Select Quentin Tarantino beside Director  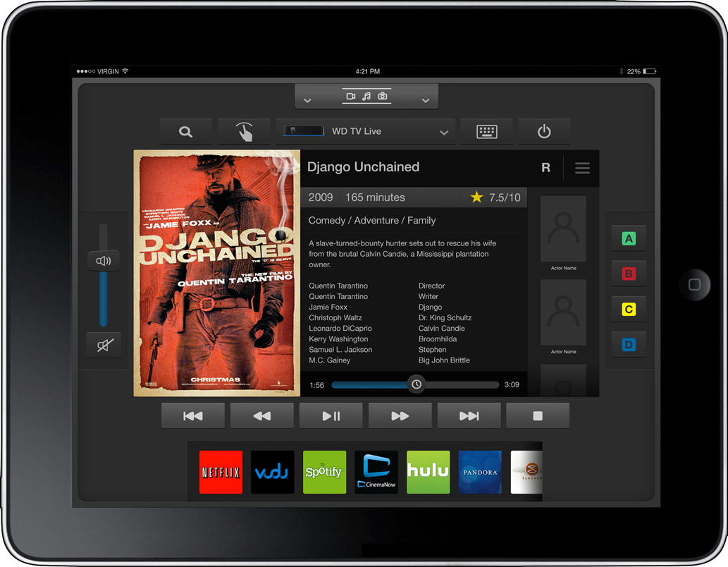[x=338, y=286]
